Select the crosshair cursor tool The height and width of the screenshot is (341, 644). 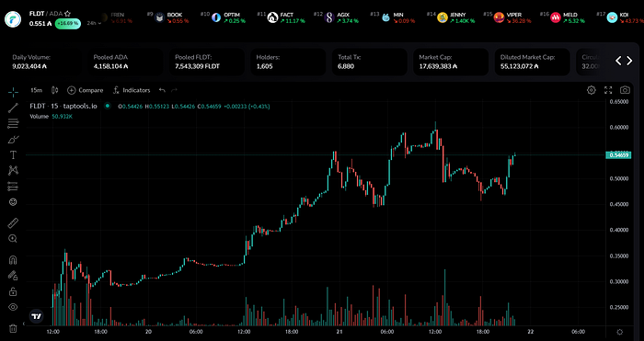pos(13,92)
